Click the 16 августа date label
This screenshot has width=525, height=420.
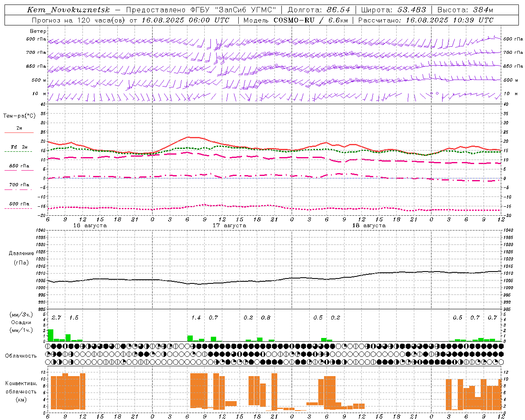coord(90,226)
